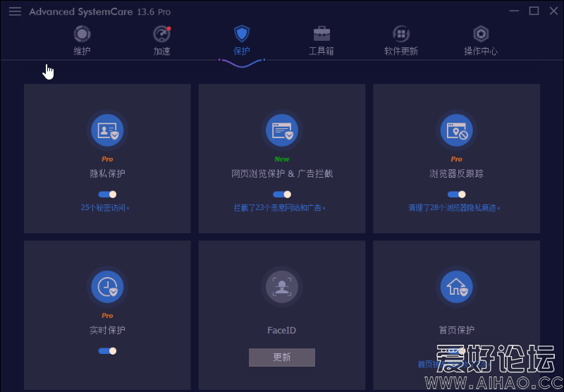This screenshot has height=392, width=564.
Task: Close the Advanced SystemCare window
Action: pos(554,11)
